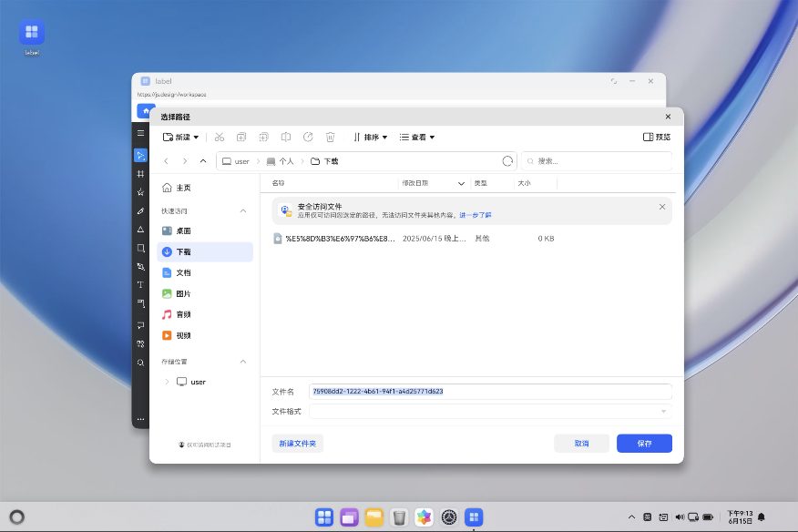Select the comment bubble tool in label toolbar
Image resolution: width=798 pixels, height=532 pixels.
coord(141,325)
